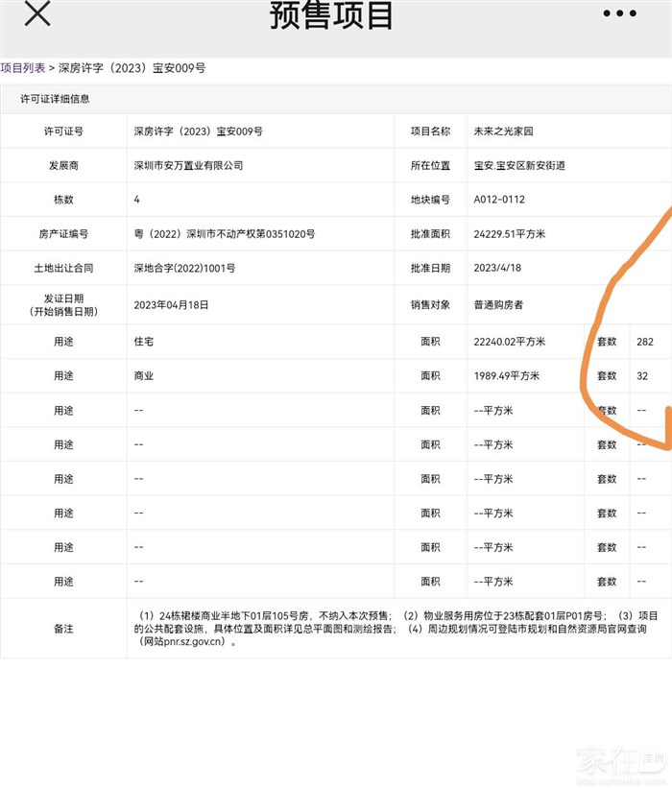The image size is (672, 788).
Task: Close the page with the X icon
Action: [x=36, y=14]
